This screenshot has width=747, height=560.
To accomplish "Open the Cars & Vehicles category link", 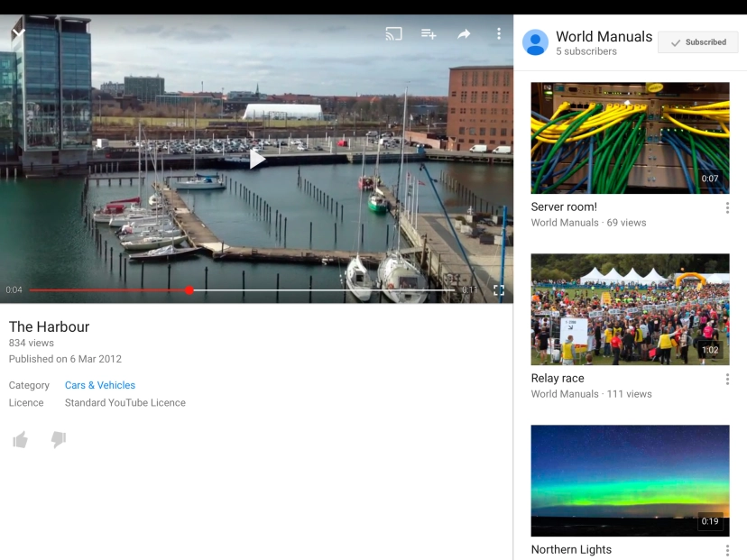I will [100, 385].
